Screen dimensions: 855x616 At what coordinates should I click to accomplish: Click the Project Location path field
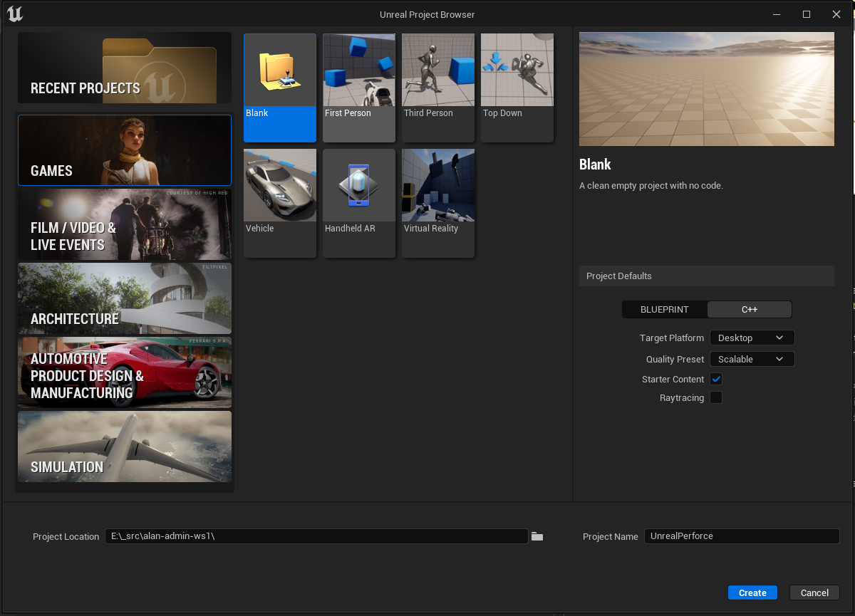316,536
